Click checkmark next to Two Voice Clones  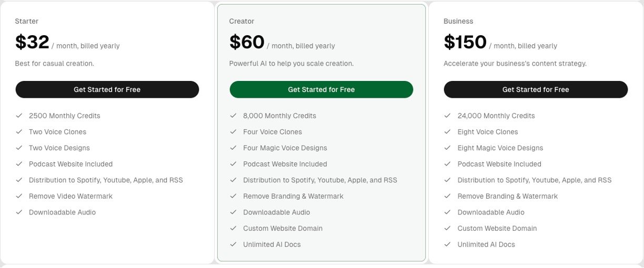pos(19,132)
